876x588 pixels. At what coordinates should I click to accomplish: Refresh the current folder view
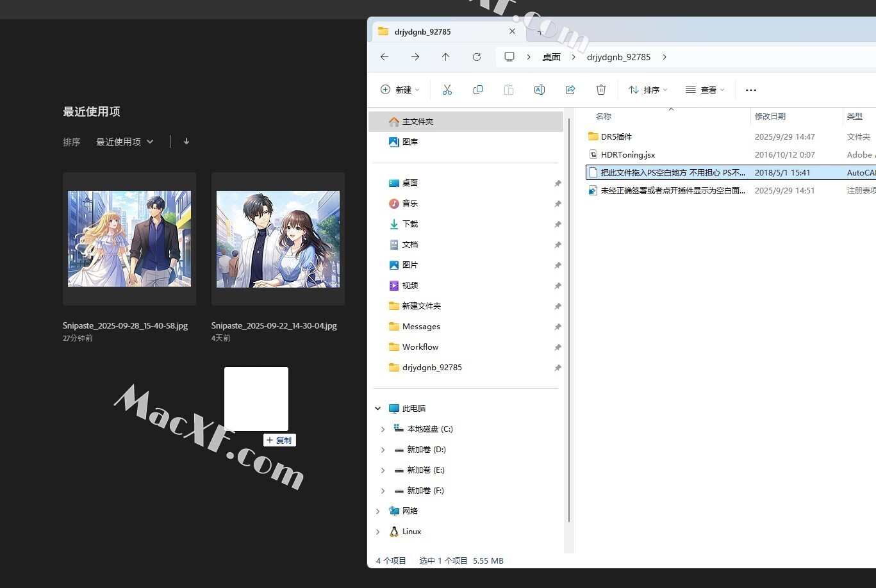pos(477,57)
